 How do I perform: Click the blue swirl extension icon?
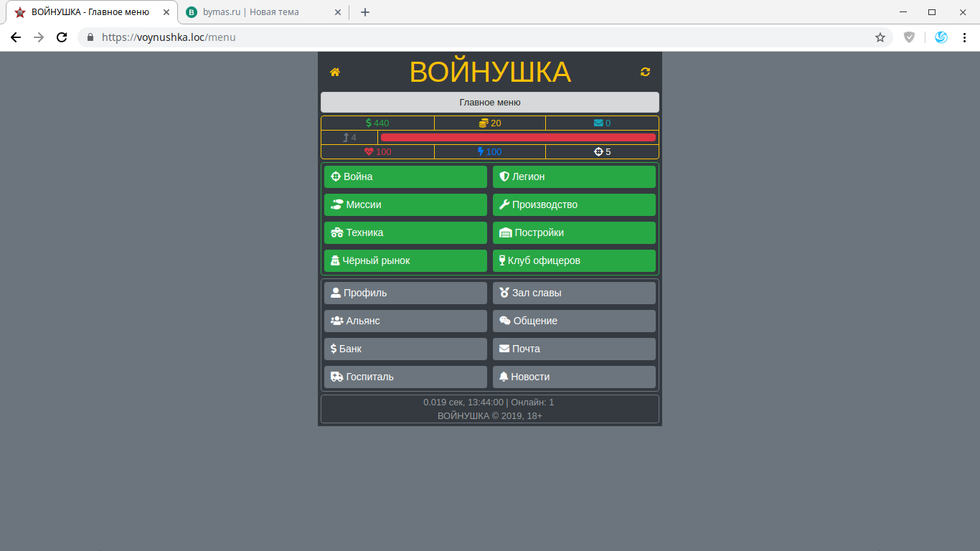click(941, 37)
